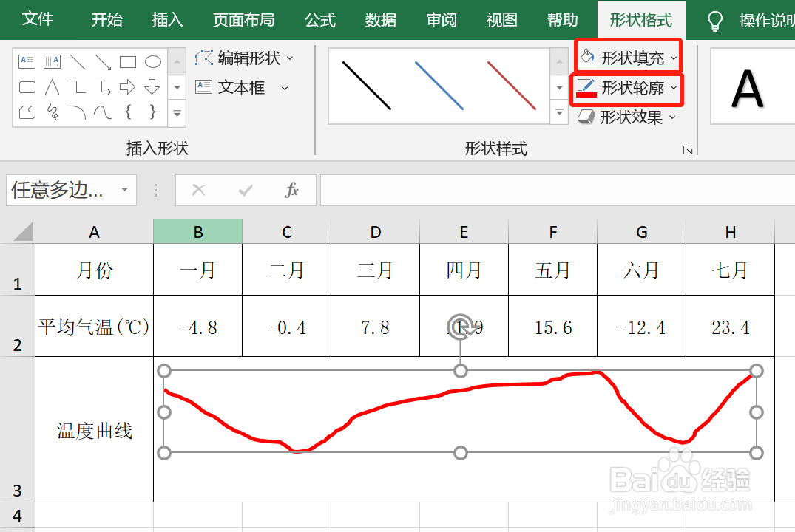795x532 pixels.
Task: Insert the Down Arrow block shape
Action: (152, 86)
